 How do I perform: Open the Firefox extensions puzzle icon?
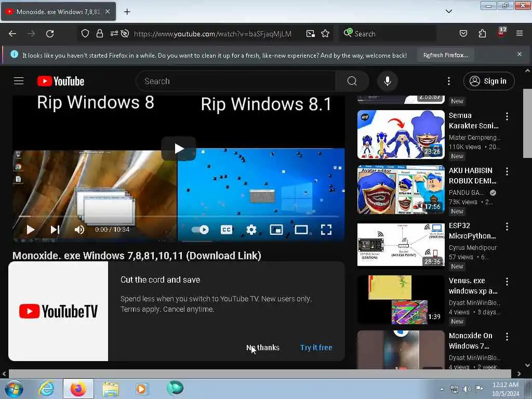[x=482, y=34]
